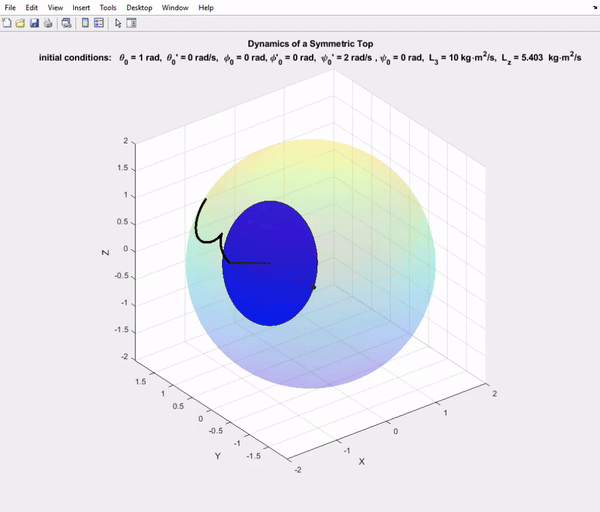The image size is (600, 512).
Task: Click the 'initial conditions:' subtitle text
Action: 75,58
